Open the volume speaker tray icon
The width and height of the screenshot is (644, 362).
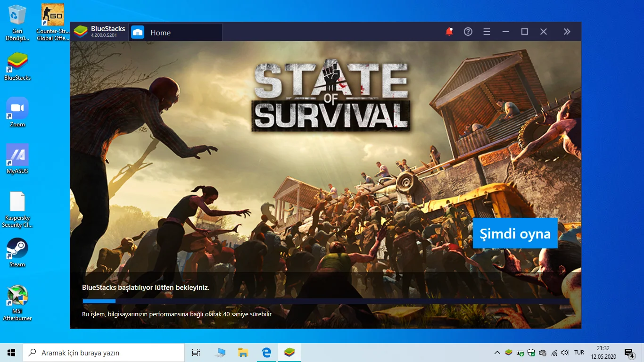[x=565, y=353]
